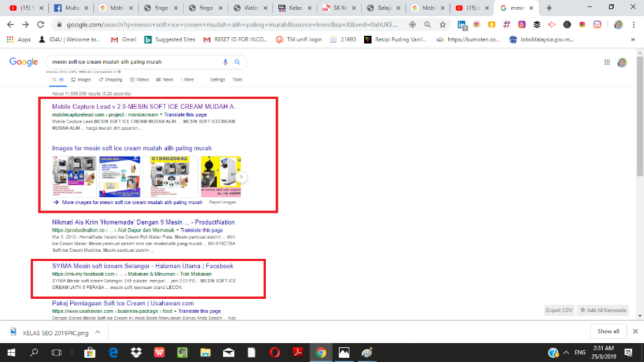
Task: Open the Google apps grid
Action: click(607, 62)
